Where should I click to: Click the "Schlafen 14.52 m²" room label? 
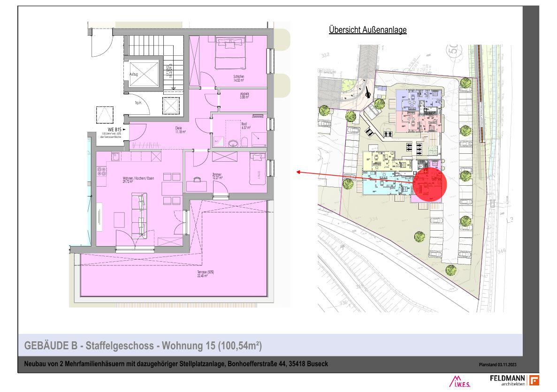click(x=239, y=78)
